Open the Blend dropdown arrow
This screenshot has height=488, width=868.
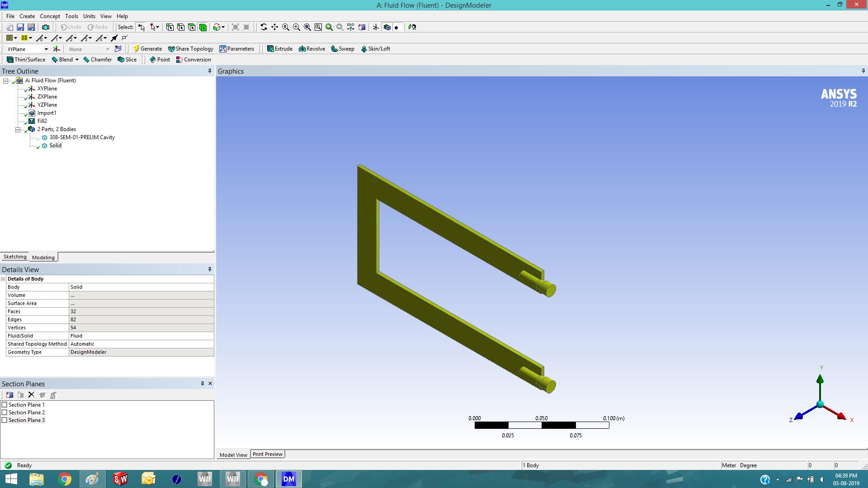coord(77,60)
